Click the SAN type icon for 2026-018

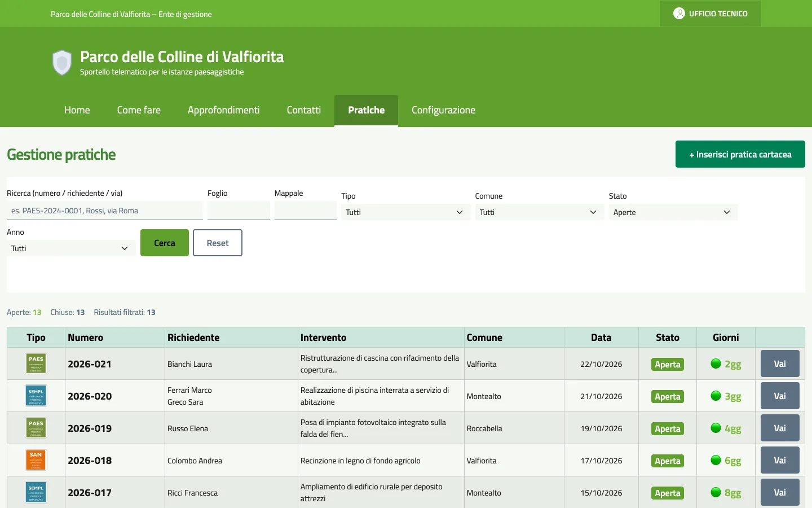pos(36,460)
